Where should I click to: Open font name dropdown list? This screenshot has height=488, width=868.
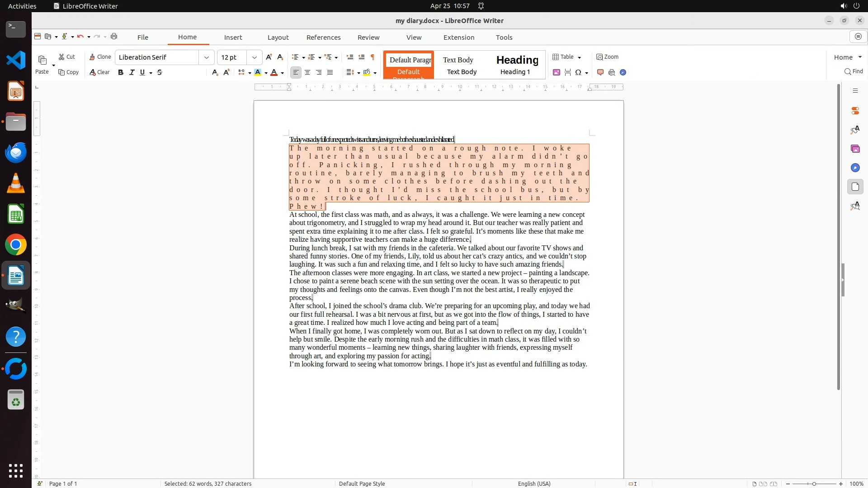[x=207, y=57]
